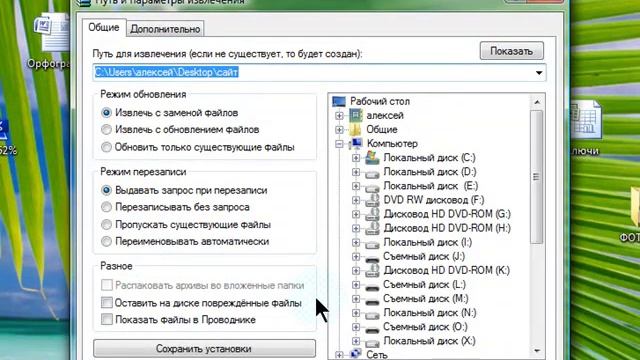Expand Локальный диск (N:) node

click(x=356, y=313)
